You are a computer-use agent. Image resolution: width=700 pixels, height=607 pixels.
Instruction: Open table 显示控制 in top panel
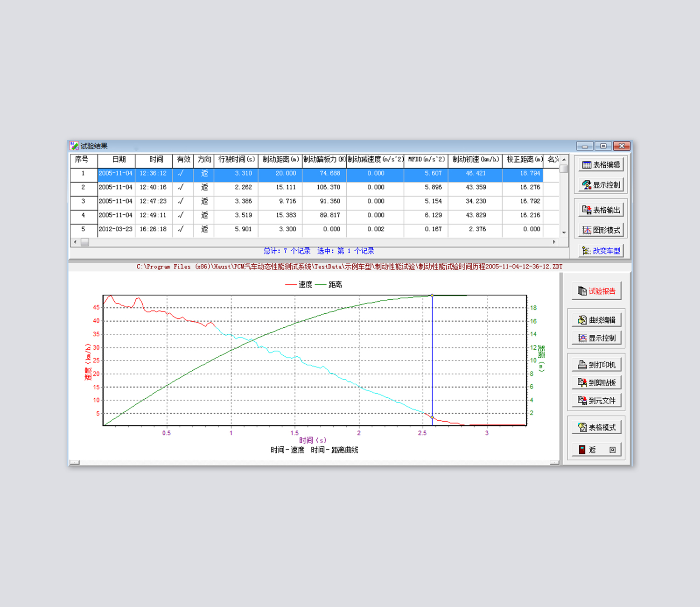601,185
